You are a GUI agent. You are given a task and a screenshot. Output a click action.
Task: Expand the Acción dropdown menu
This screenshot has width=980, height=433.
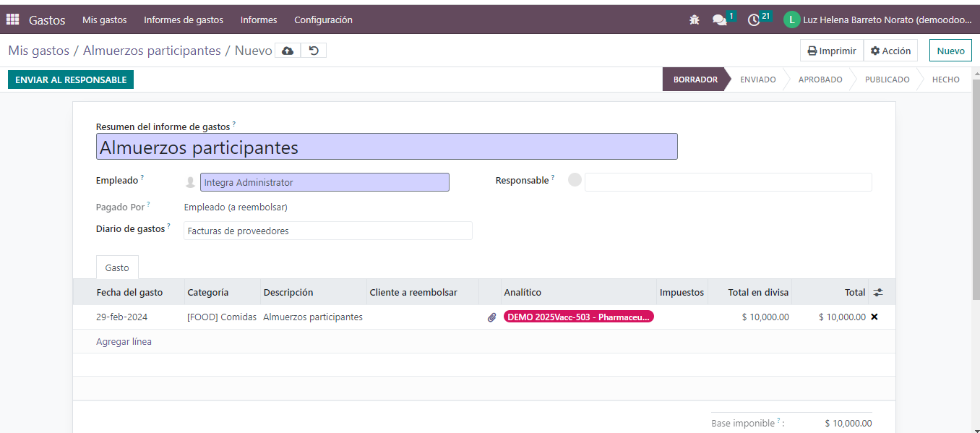tap(890, 51)
